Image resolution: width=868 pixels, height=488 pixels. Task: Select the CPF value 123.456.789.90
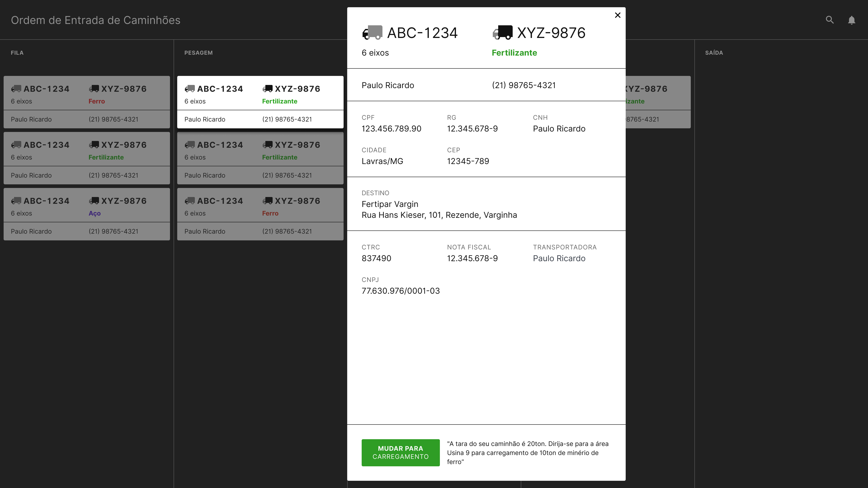point(392,129)
